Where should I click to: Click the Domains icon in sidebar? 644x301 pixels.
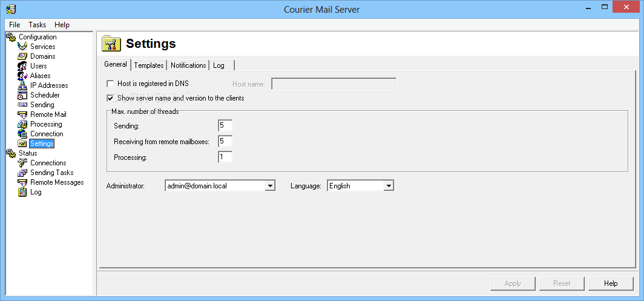coord(22,56)
